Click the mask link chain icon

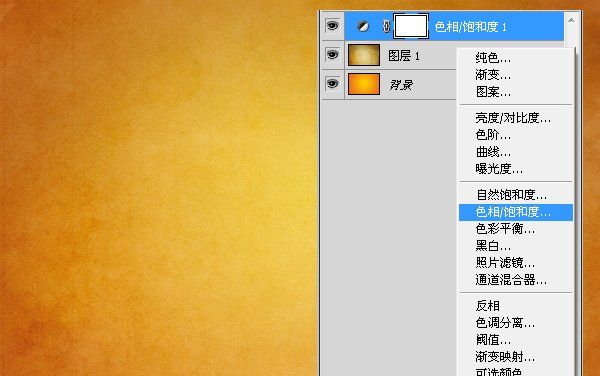click(x=386, y=26)
